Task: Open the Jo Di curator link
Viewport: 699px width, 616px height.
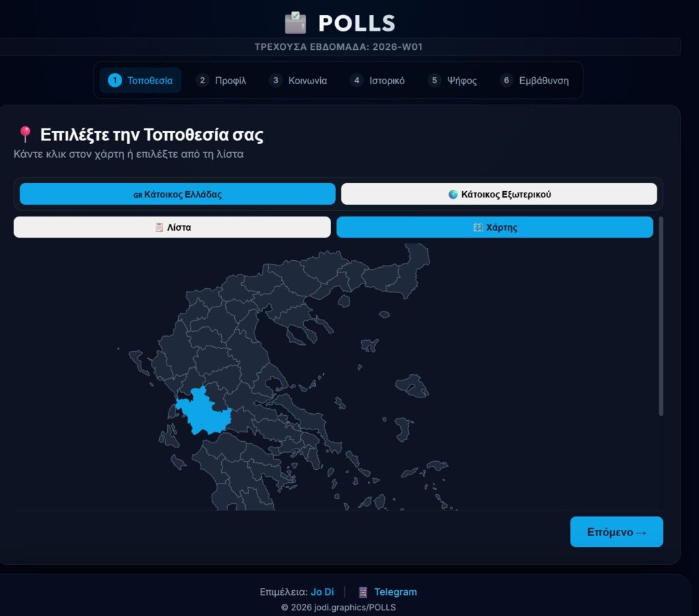Action: pyautogui.click(x=322, y=592)
